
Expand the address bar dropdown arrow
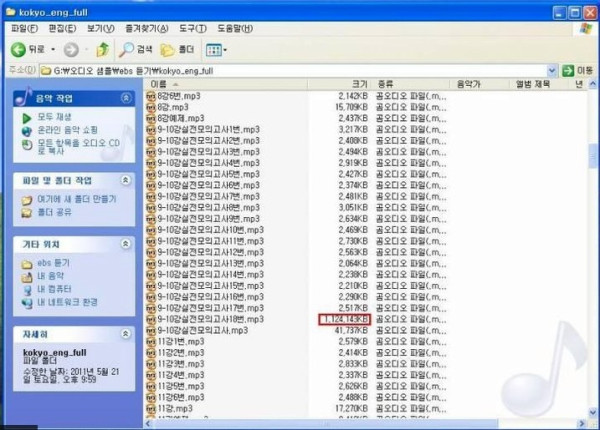pos(551,70)
